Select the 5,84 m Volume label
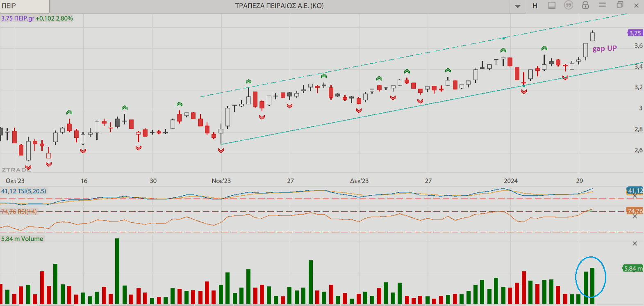The height and width of the screenshot is (306, 644). 22,239
